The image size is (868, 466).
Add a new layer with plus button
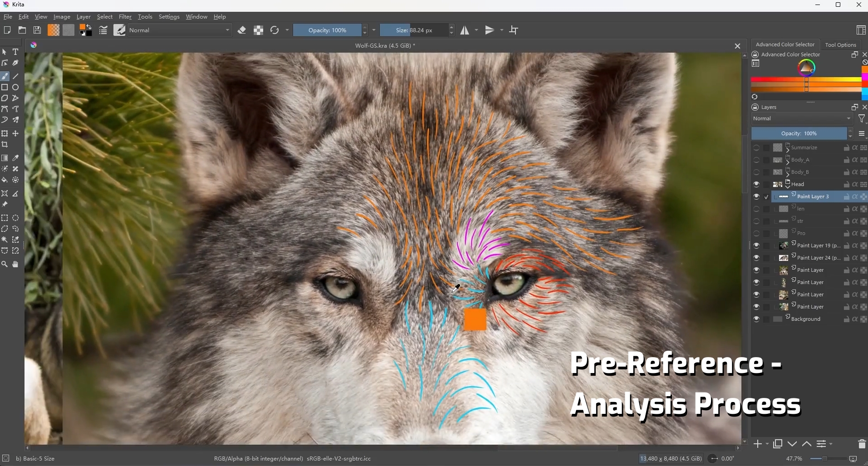pos(758,444)
